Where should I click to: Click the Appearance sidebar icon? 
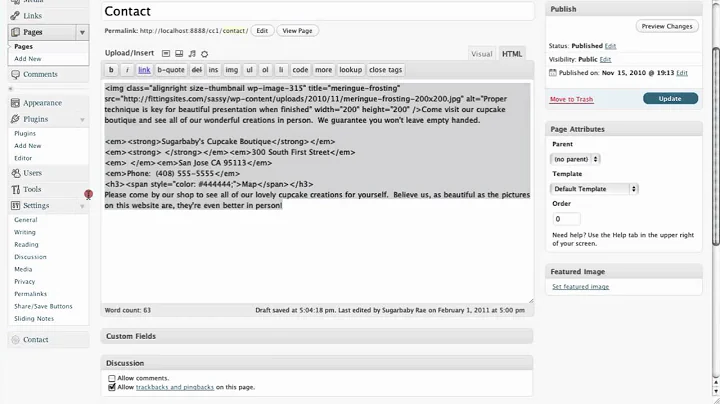coord(15,103)
